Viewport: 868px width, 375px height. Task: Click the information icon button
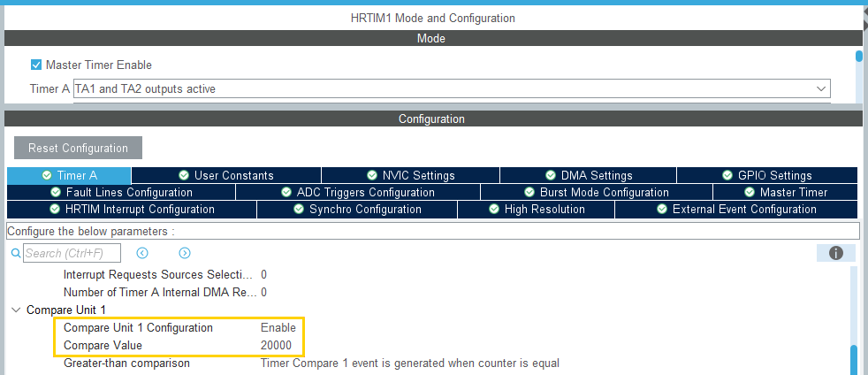coord(836,253)
